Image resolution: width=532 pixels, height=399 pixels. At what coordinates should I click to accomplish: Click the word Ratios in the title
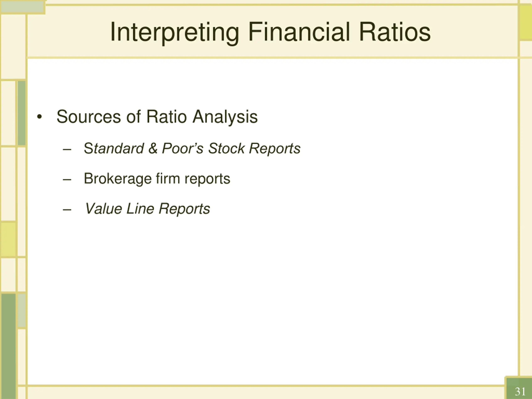(395, 32)
